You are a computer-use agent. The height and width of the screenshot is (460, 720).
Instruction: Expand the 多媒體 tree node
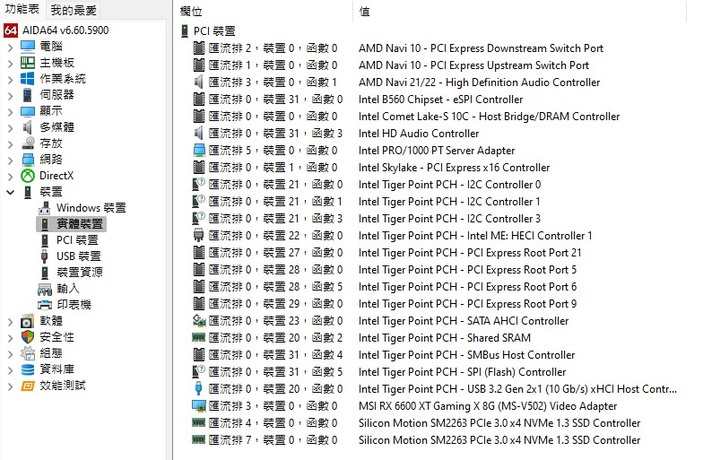(10, 128)
